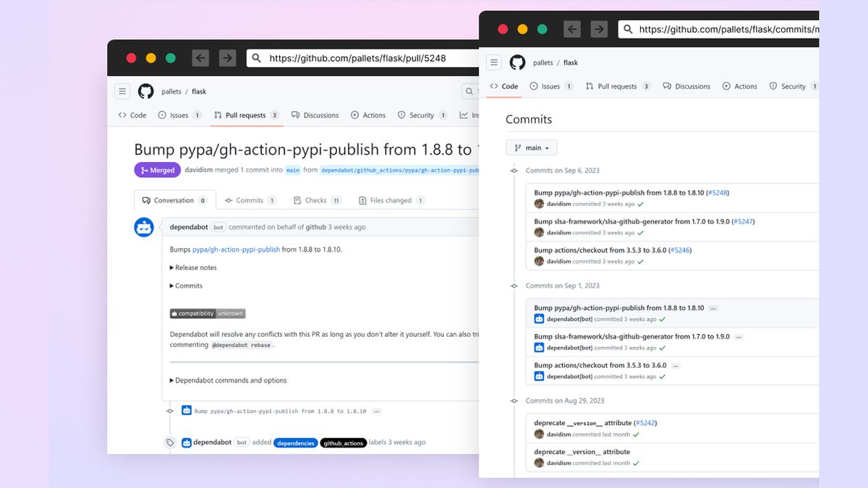The height and width of the screenshot is (488, 868).
Task: Open the hamburger sidebar menu icon
Action: [x=122, y=91]
